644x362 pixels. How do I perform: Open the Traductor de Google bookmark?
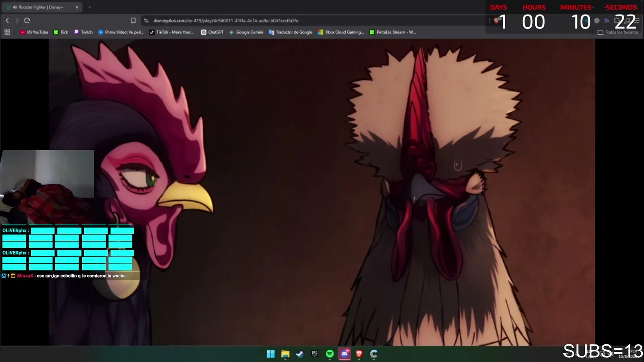pos(291,32)
